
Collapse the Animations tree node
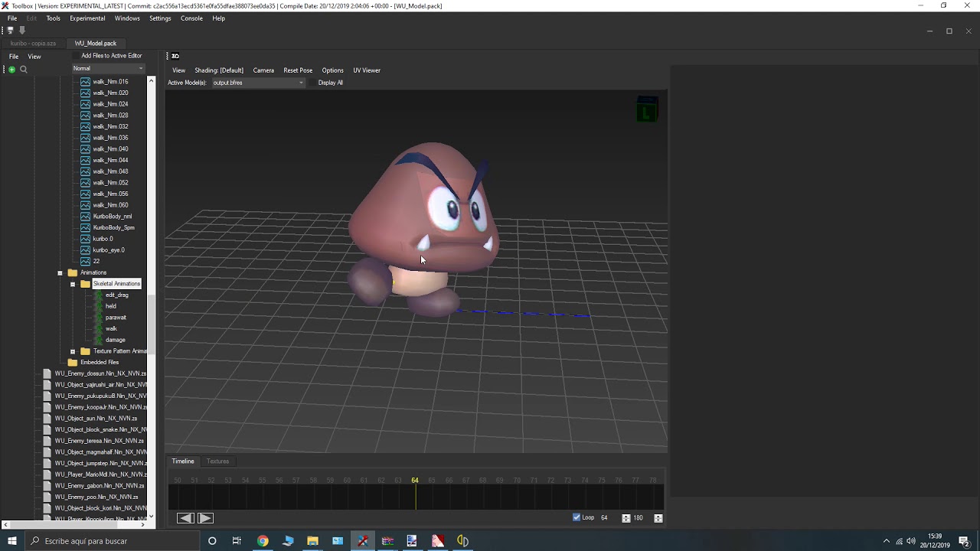coord(60,272)
